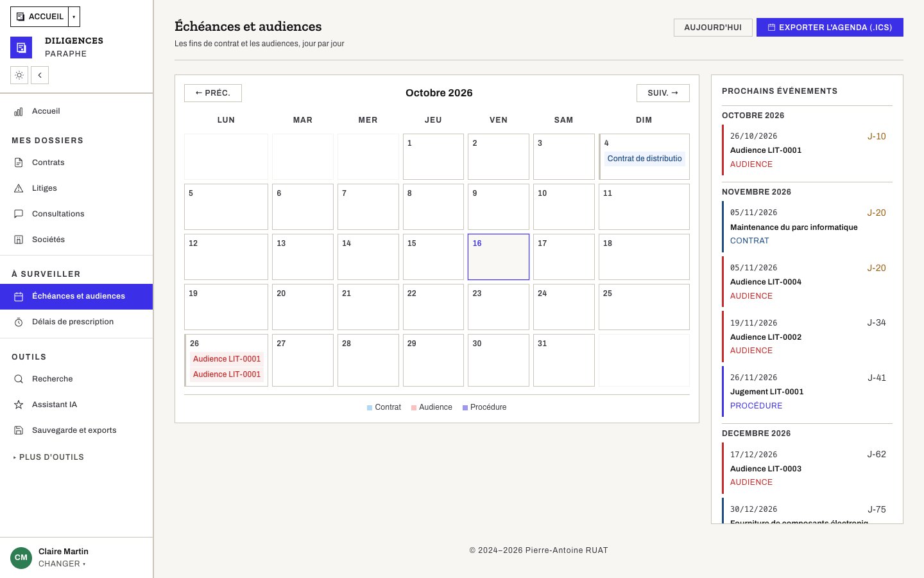The width and height of the screenshot is (924, 578).
Task: Go to Litiges in the sidebar
Action: point(76,188)
